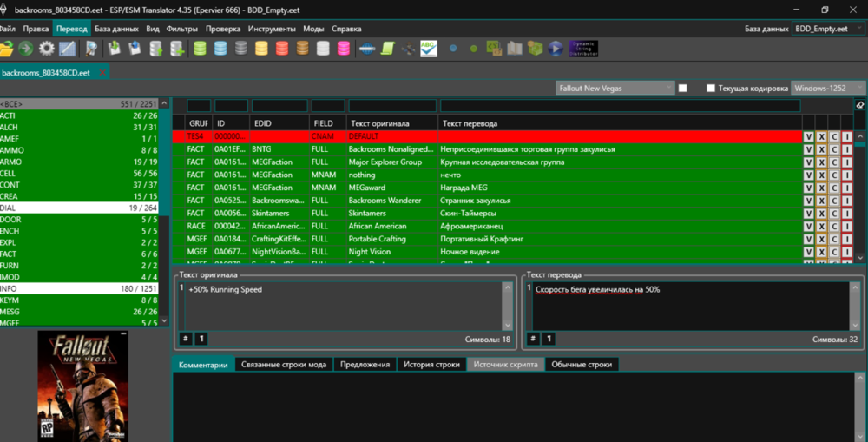Select INFO record group in list
The width and height of the screenshot is (868, 442).
click(79, 288)
